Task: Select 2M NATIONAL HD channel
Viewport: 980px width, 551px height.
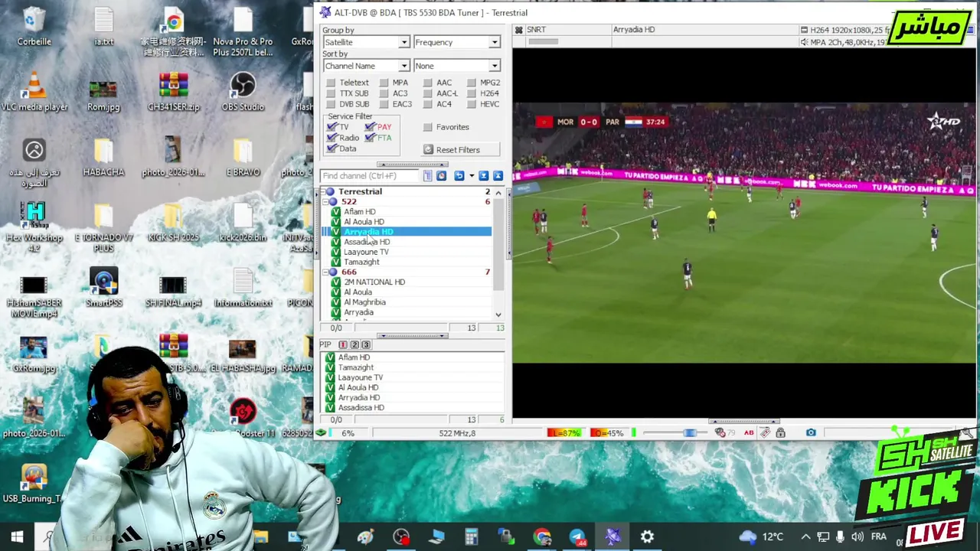Action: (x=374, y=282)
